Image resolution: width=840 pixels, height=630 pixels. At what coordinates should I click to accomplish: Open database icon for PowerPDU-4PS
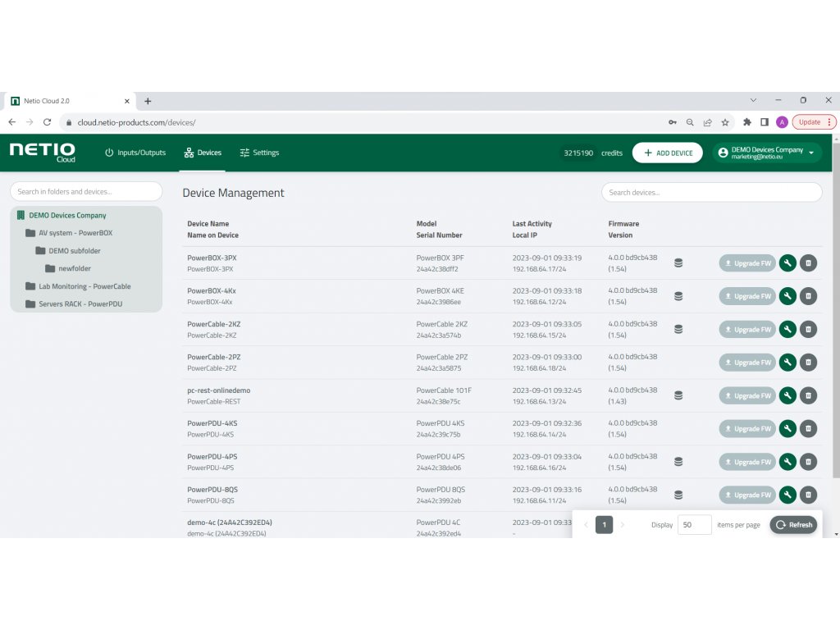point(678,462)
